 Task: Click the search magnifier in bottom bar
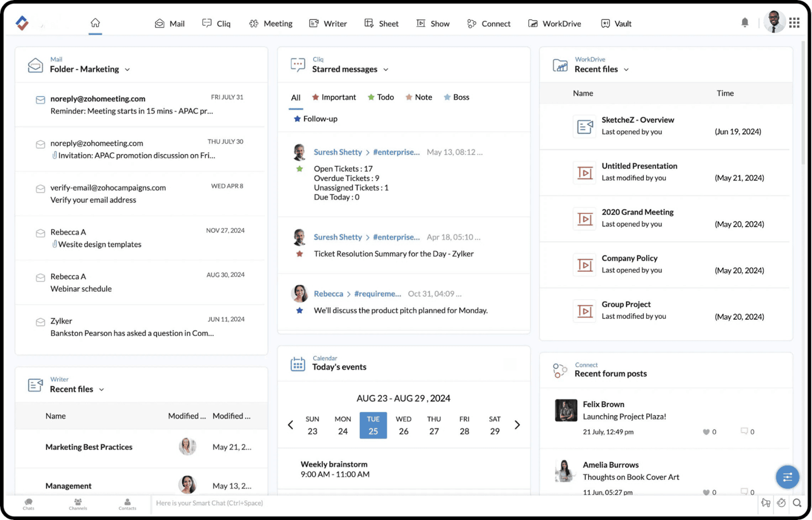tap(797, 503)
